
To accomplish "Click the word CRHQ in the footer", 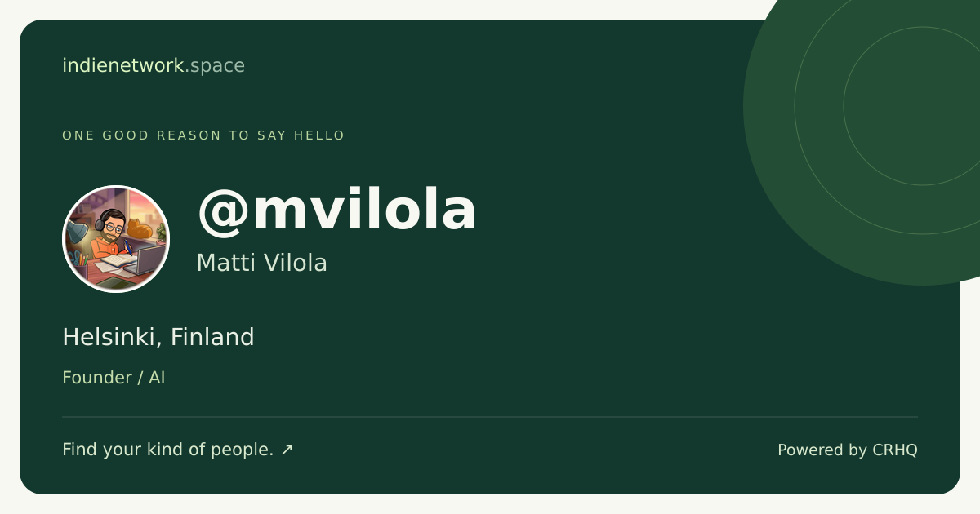I will click(895, 450).
